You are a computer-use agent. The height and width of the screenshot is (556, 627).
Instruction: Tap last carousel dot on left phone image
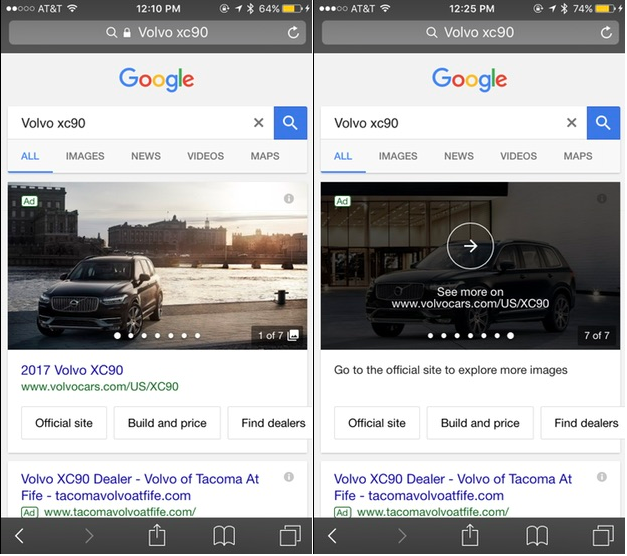click(x=198, y=336)
